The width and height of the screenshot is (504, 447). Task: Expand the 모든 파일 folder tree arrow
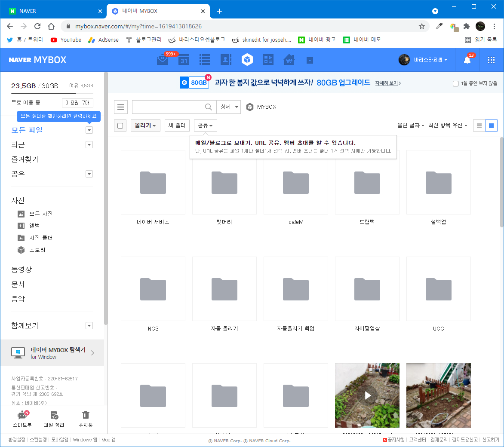coord(89,130)
